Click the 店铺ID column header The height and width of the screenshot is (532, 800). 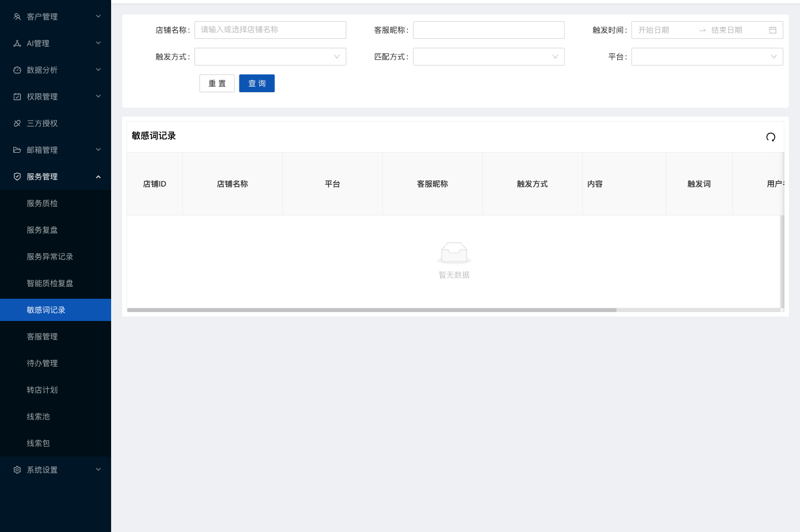tap(154, 184)
